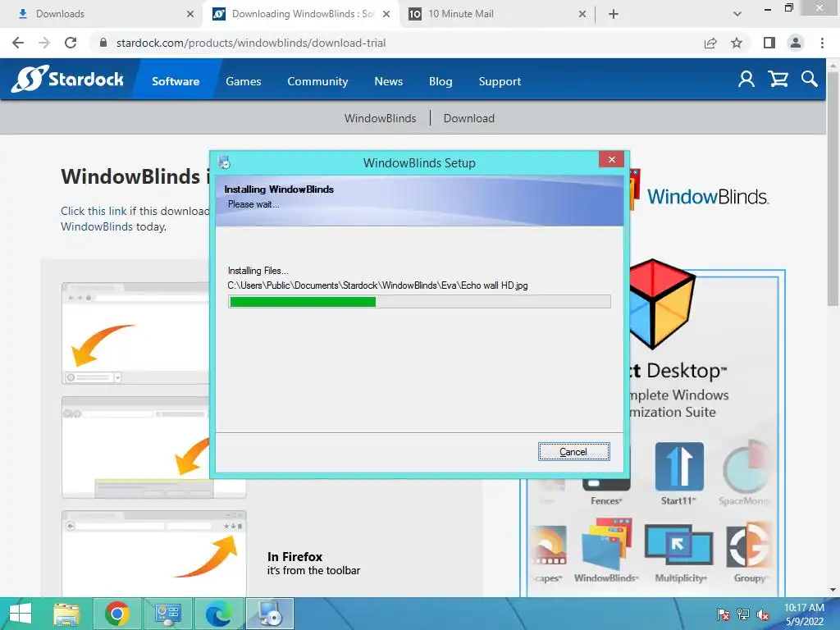This screenshot has height=630, width=840.
Task: View site security lock info
Action: (103, 43)
